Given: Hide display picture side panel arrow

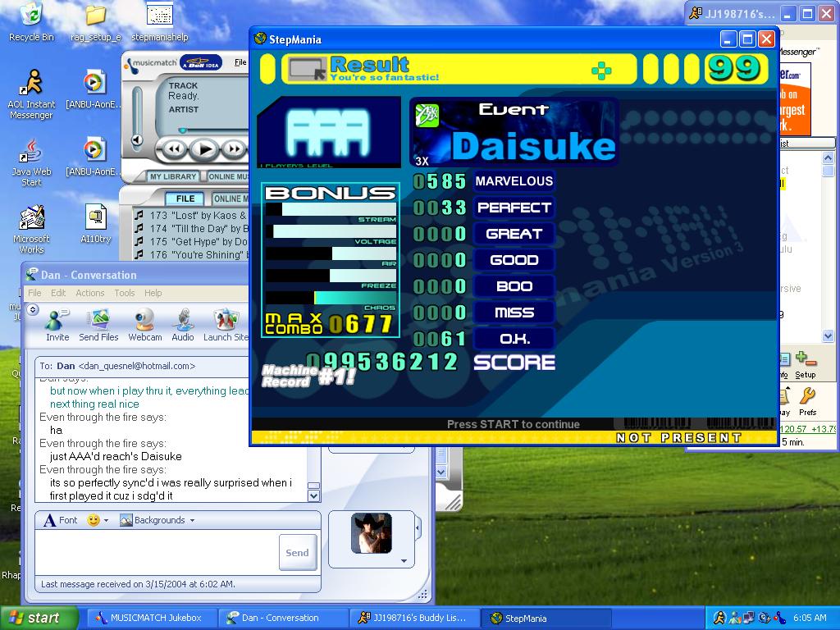Looking at the screenshot, I should click(x=418, y=529).
